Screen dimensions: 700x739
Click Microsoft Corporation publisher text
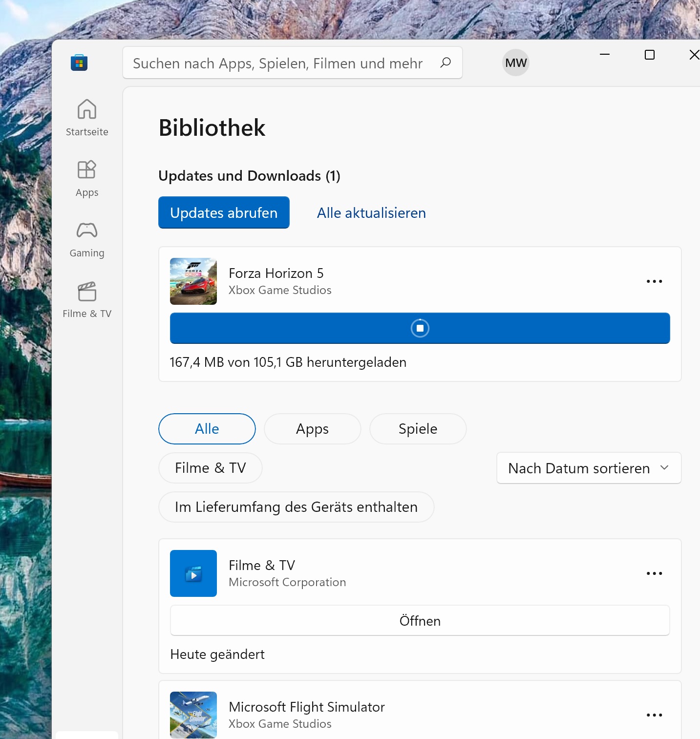pos(287,582)
